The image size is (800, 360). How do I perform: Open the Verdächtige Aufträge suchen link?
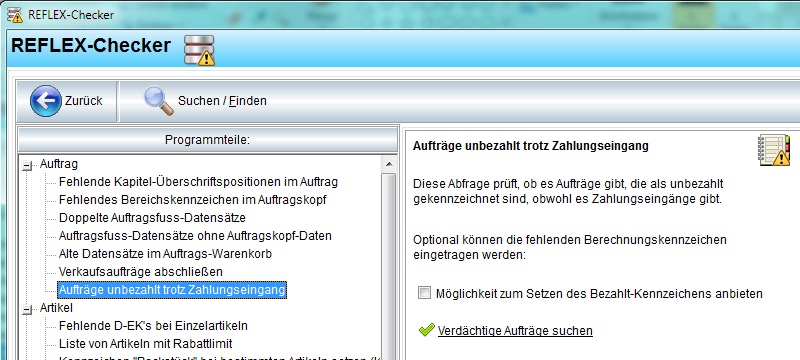pyautogui.click(x=515, y=331)
